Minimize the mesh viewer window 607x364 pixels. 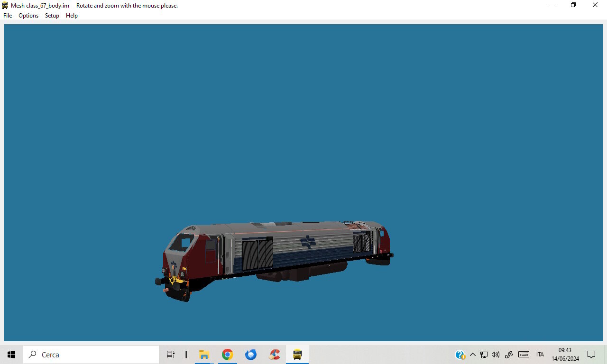(552, 5)
